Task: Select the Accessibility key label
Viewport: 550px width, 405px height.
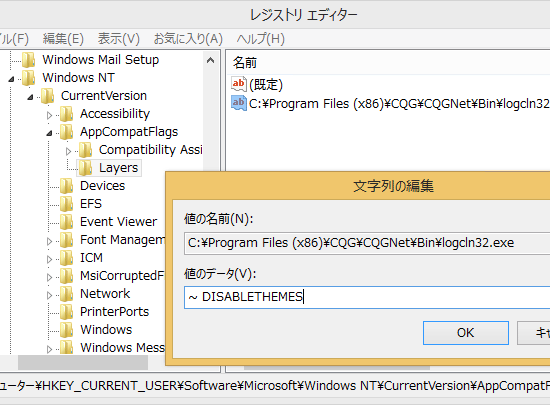Action: [115, 114]
